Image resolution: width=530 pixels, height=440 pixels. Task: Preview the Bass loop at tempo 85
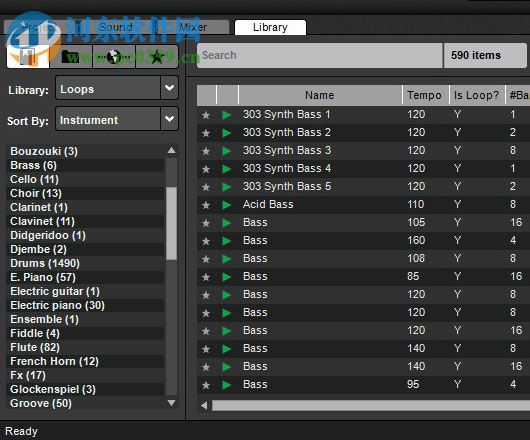[226, 277]
